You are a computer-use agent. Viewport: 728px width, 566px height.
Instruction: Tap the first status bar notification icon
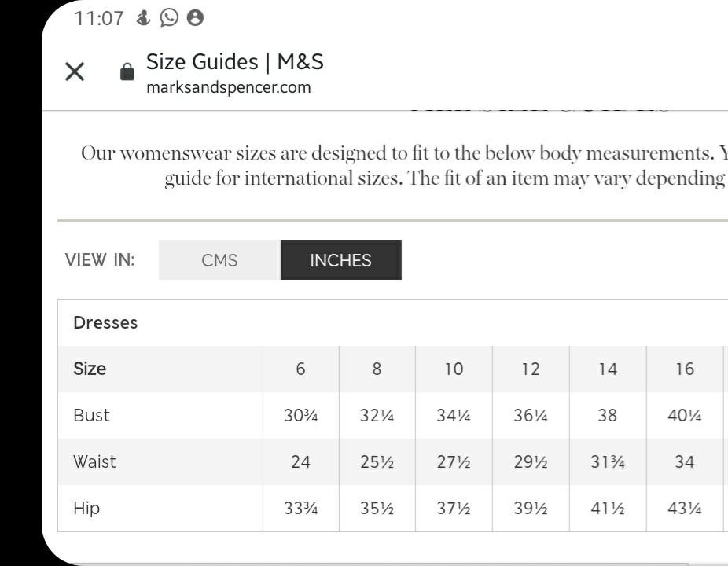point(143,17)
